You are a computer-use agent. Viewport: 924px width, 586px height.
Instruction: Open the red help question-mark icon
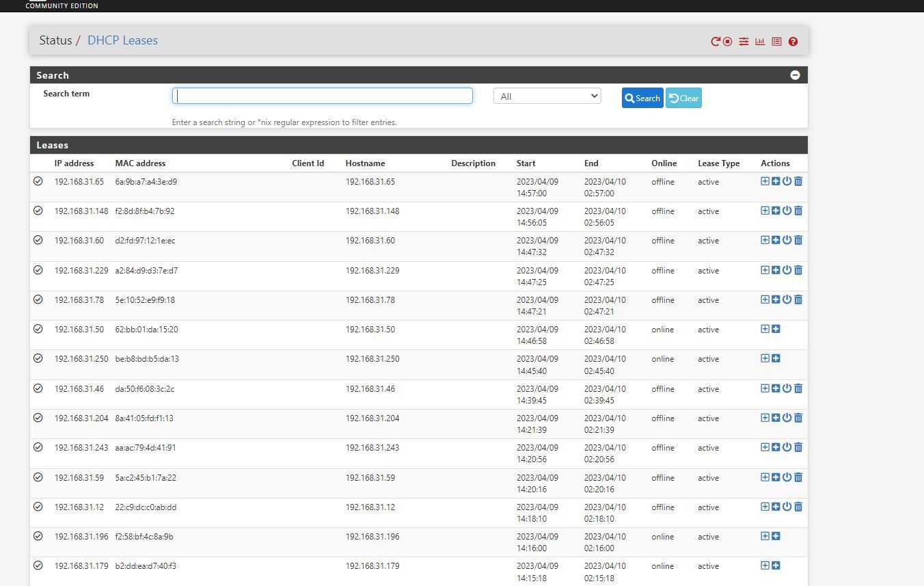(x=793, y=42)
